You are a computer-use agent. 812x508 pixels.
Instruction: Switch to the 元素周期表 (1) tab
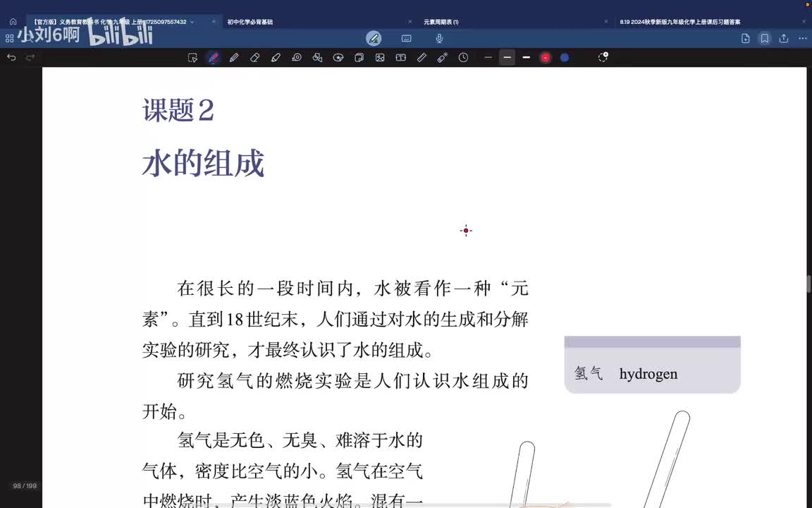point(441,22)
